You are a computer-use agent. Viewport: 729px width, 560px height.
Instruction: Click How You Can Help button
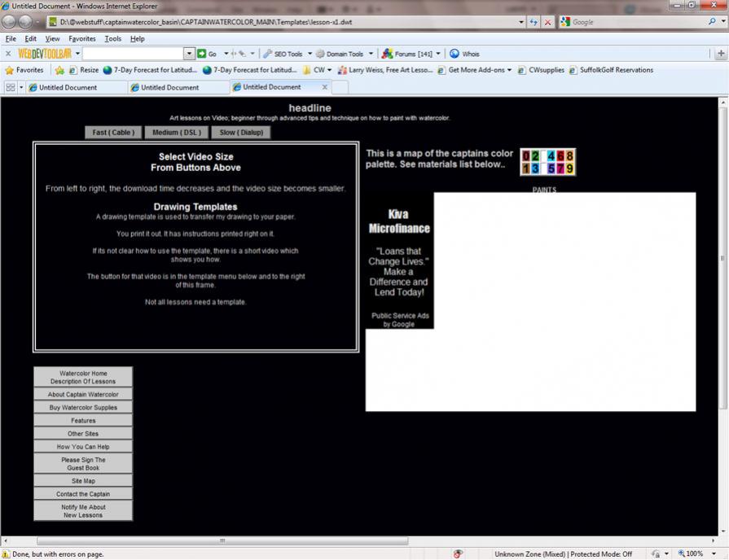[83, 447]
